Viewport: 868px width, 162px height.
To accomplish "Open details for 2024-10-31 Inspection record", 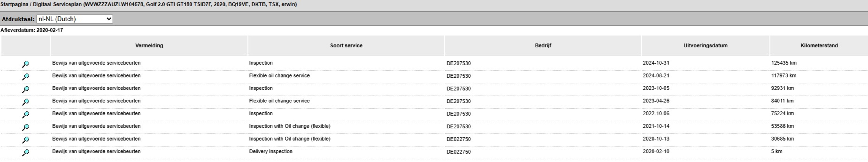I will coord(26,64).
